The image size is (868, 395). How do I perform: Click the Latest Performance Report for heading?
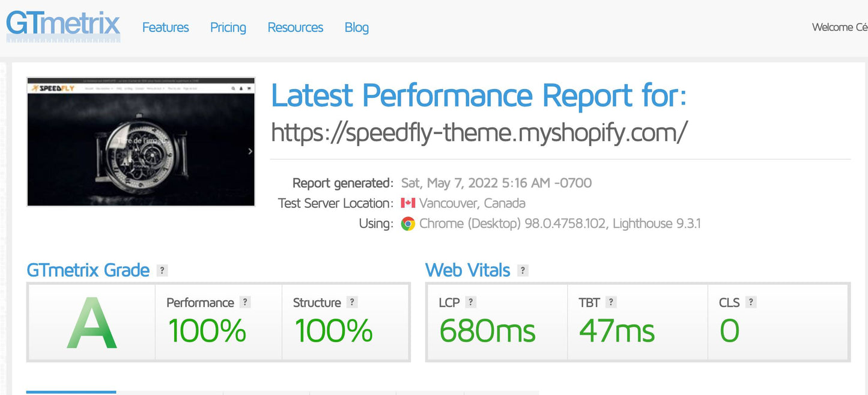coord(479,96)
